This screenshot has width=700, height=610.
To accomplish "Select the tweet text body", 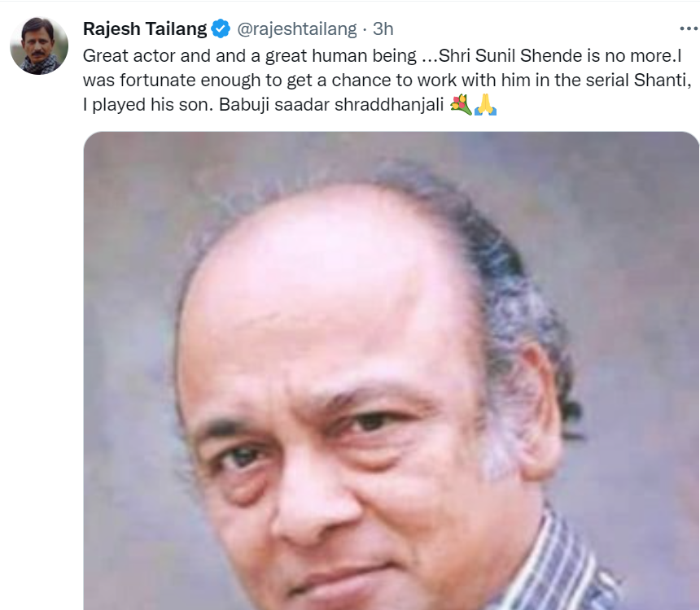I will pyautogui.click(x=366, y=80).
